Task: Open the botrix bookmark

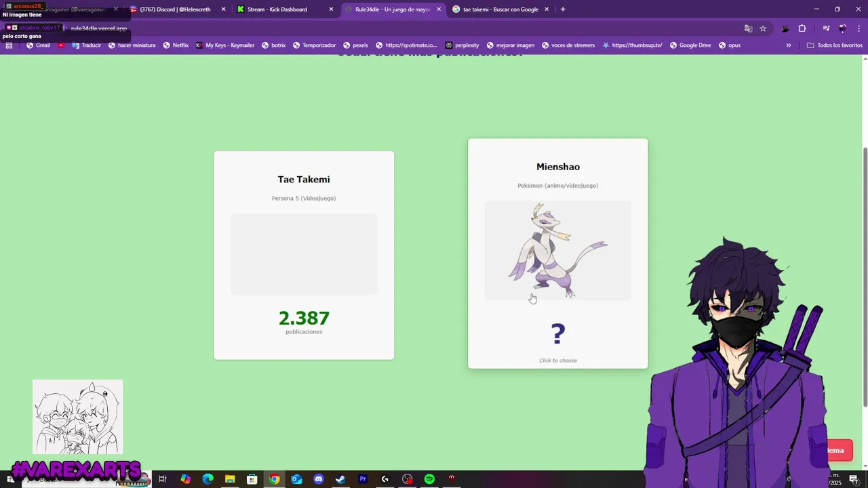Action: [x=273, y=45]
